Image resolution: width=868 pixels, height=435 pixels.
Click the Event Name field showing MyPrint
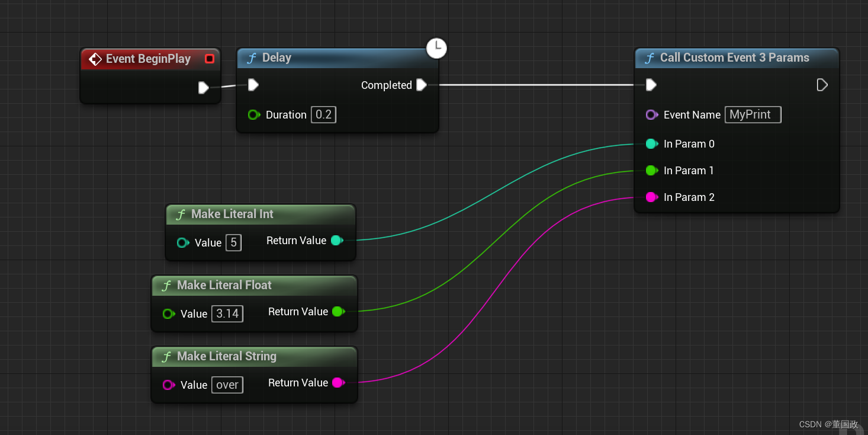(753, 114)
